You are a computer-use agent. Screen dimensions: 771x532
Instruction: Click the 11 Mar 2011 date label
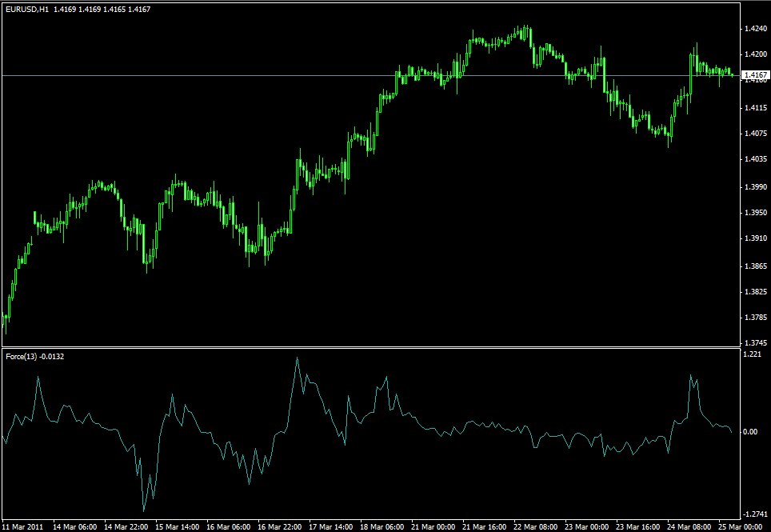tap(24, 526)
